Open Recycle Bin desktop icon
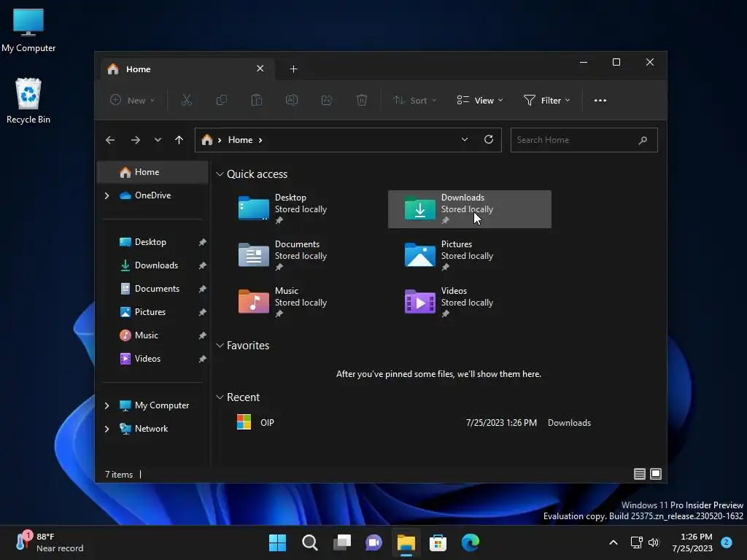Image resolution: width=747 pixels, height=560 pixels. [28, 101]
